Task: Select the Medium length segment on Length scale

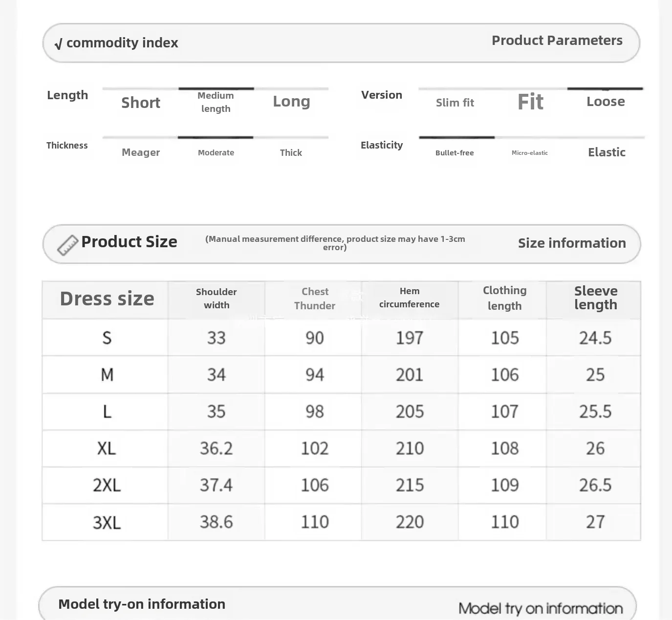Action: pyautogui.click(x=216, y=102)
